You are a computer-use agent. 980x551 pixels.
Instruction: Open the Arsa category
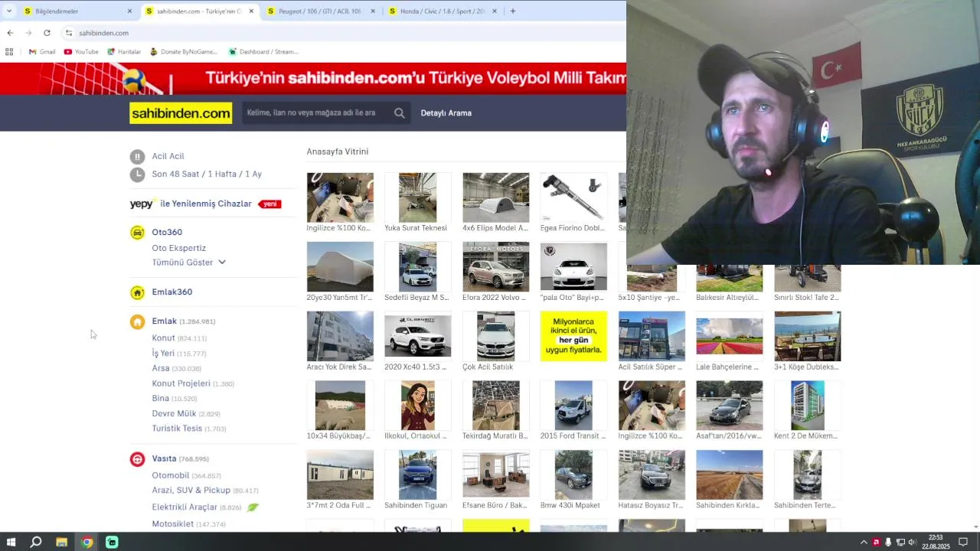[160, 369]
